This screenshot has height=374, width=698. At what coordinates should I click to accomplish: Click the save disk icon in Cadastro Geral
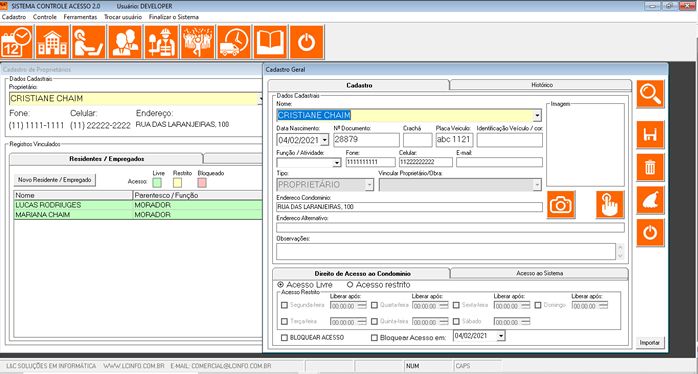coord(650,135)
